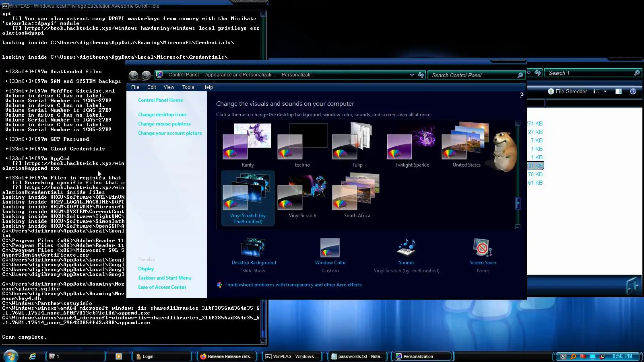644x362 pixels.
Task: Click the theme list scroll up arrow
Action: [518, 123]
